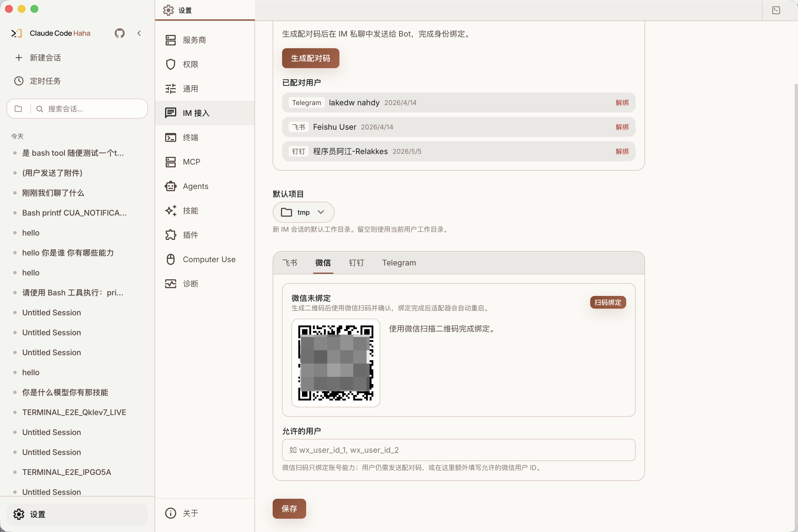The width and height of the screenshot is (798, 532).
Task: Unbind 程序员阿江-Relakkes DingTalk user
Action: [622, 152]
